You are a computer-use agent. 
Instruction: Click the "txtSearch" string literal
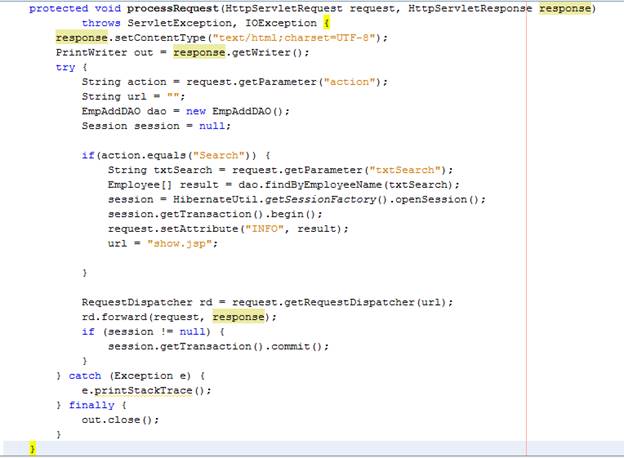(x=405, y=170)
